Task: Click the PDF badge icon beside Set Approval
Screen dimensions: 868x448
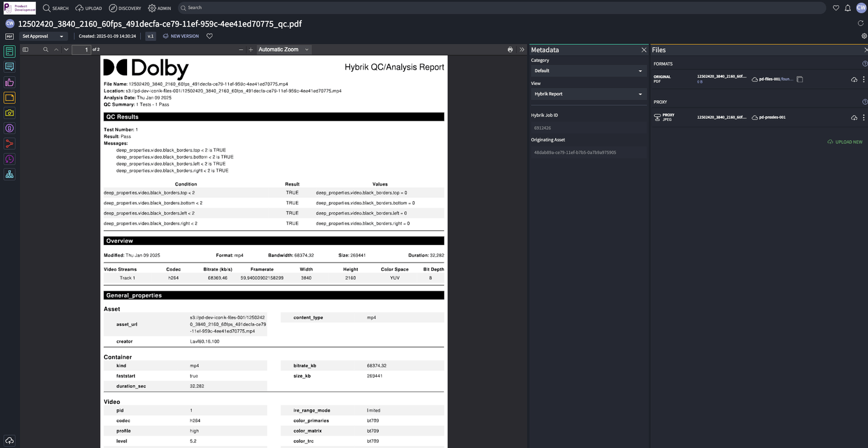Action: [x=10, y=36]
